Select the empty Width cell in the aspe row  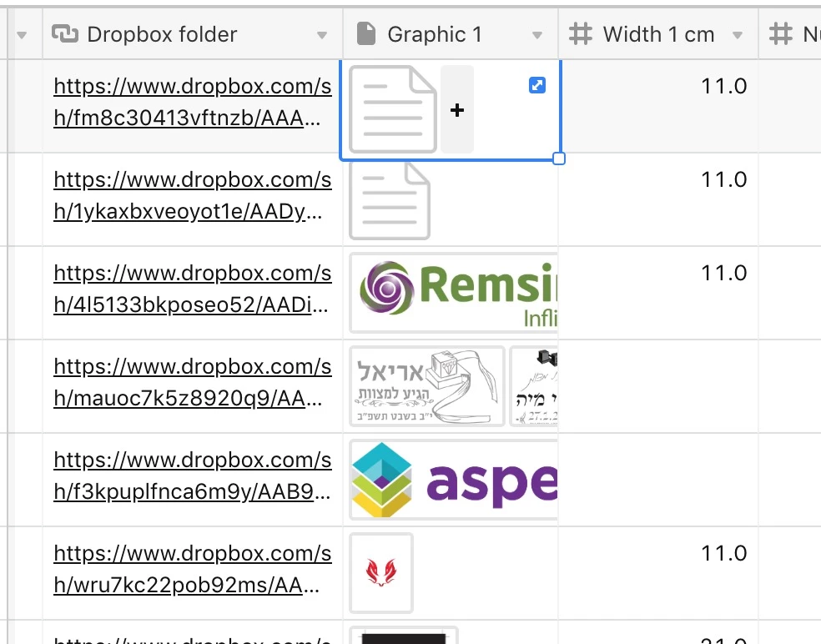point(658,480)
